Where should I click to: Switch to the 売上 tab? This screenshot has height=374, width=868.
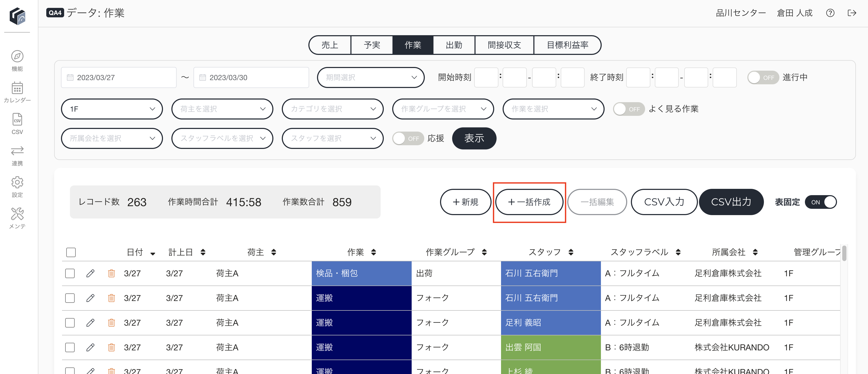click(330, 45)
